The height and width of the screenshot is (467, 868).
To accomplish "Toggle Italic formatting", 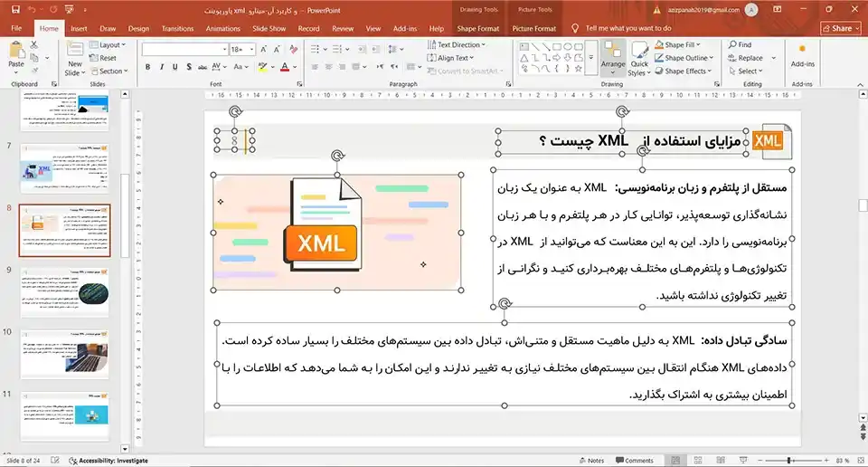I will pos(161,66).
